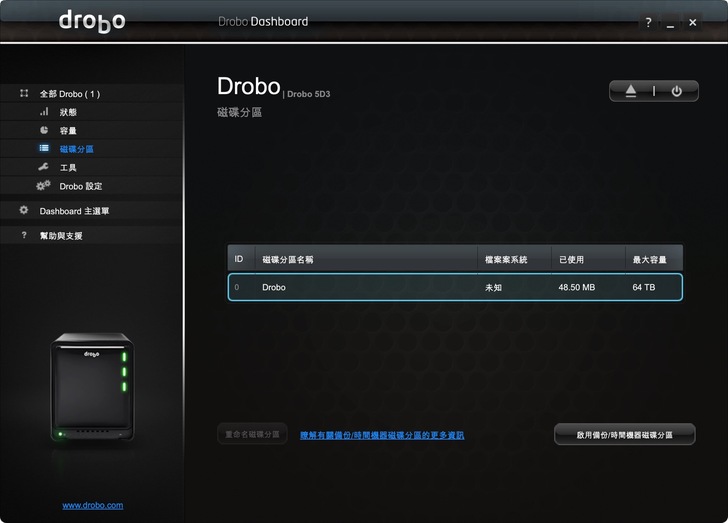The image size is (728, 523).
Task: Click 啟用備份/時間機器磁碟分區 button
Action: (624, 435)
